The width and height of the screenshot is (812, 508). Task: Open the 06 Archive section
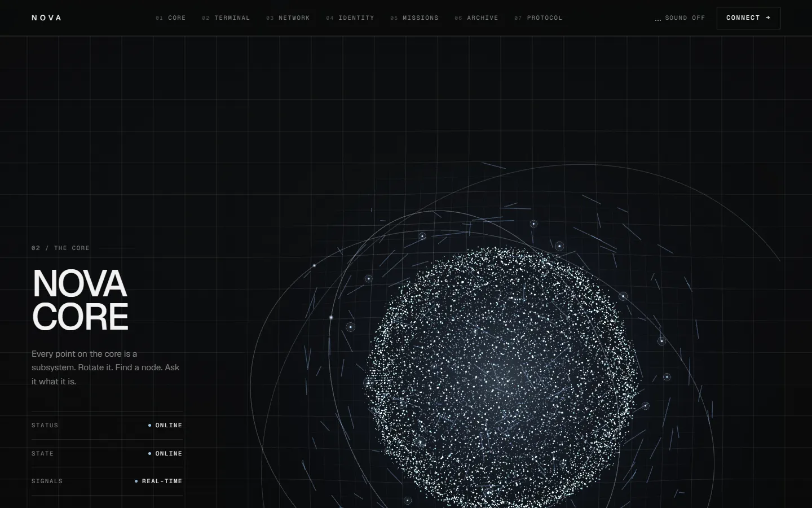click(x=476, y=18)
